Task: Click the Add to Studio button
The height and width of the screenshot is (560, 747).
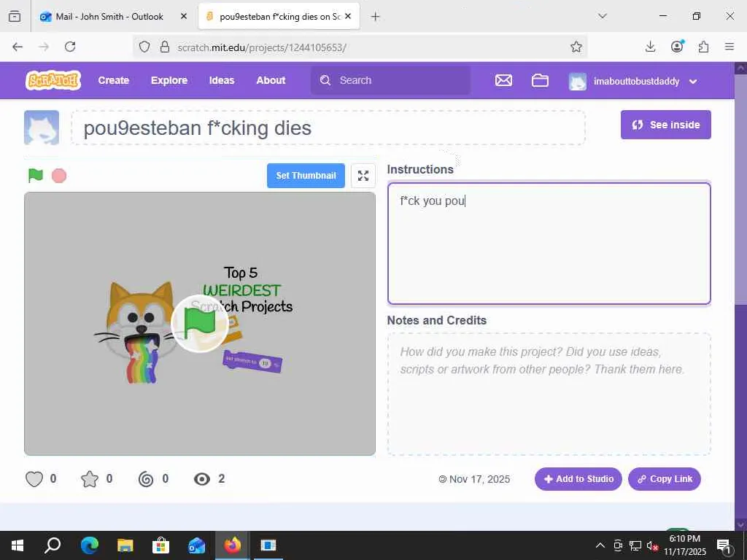Action: pos(578,479)
